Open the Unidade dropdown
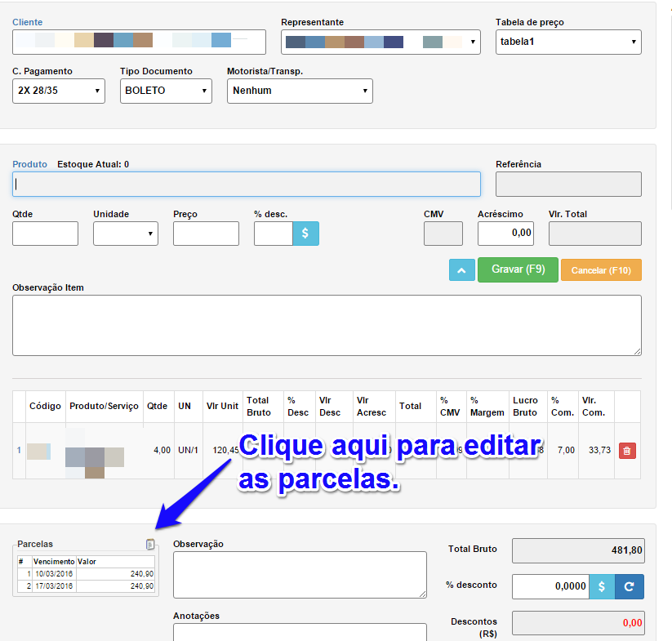Image resolution: width=672 pixels, height=641 pixels. [x=125, y=234]
